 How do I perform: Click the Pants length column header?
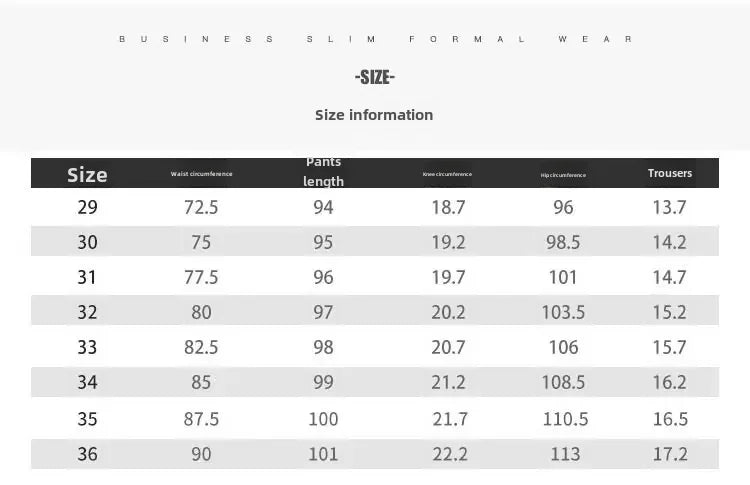tap(323, 172)
